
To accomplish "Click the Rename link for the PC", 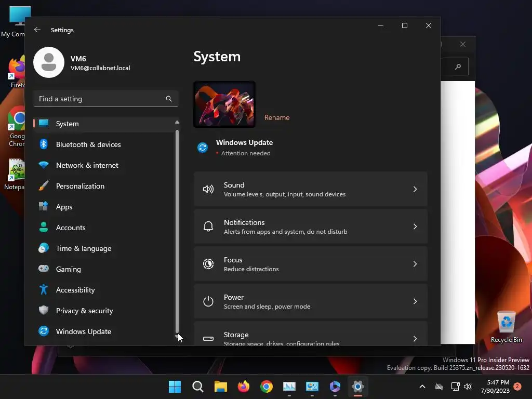I will pyautogui.click(x=277, y=117).
